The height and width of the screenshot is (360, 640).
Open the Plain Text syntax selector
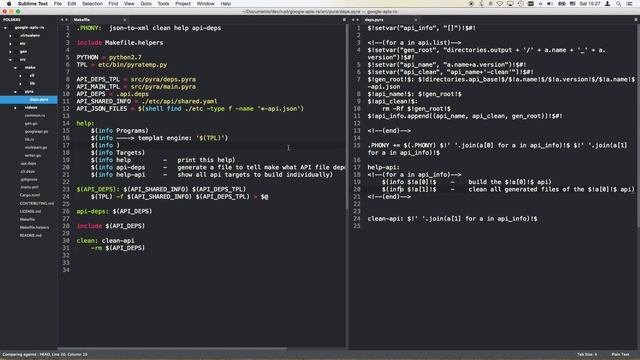pos(620,354)
